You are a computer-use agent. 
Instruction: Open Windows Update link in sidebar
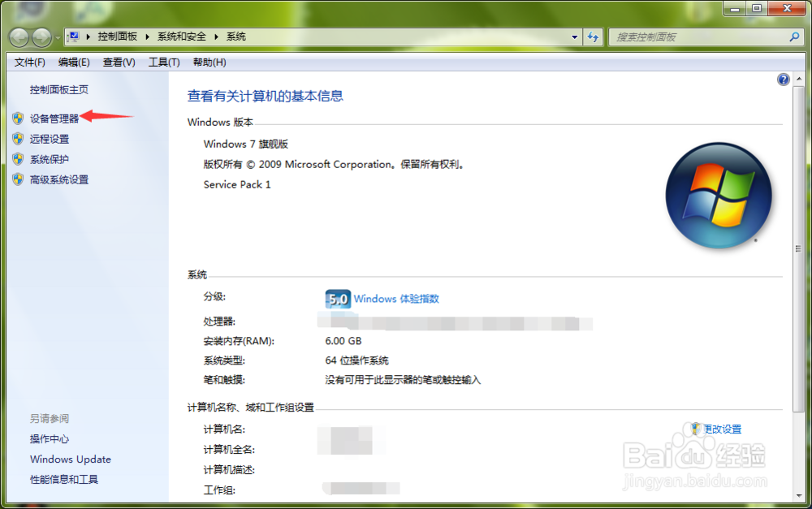tap(71, 459)
